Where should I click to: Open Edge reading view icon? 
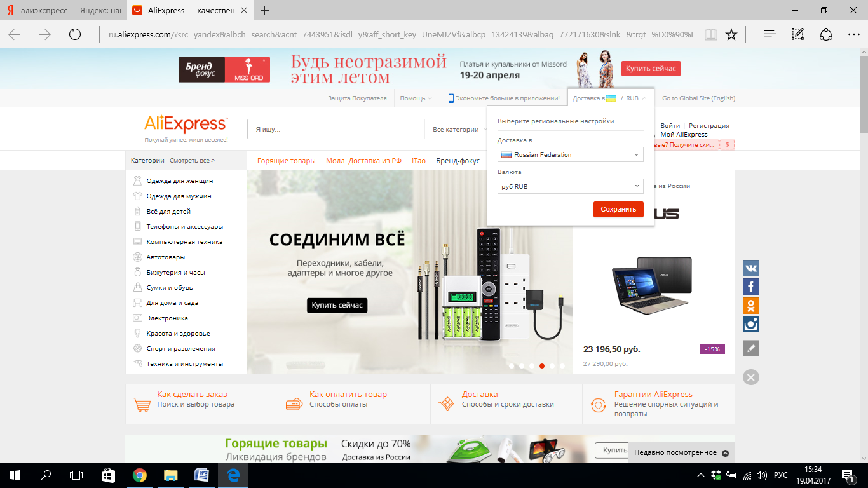[x=711, y=35]
